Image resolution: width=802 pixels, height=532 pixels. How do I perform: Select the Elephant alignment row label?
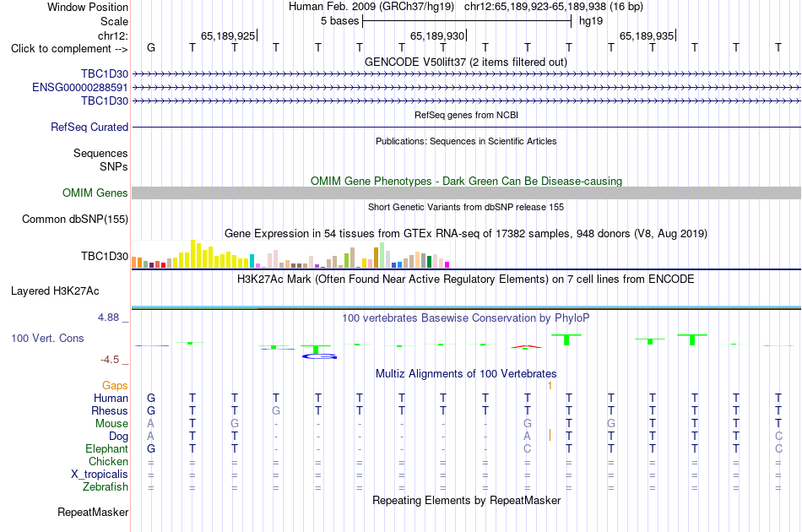(106, 448)
